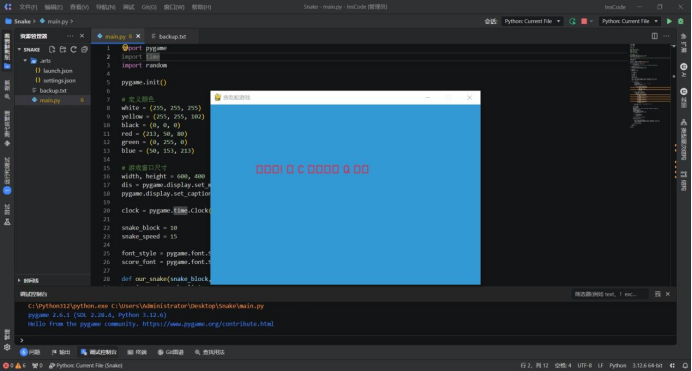Image resolution: width=692 pixels, height=371 pixels.
Task: Click the debug console filter field
Action: point(610,294)
